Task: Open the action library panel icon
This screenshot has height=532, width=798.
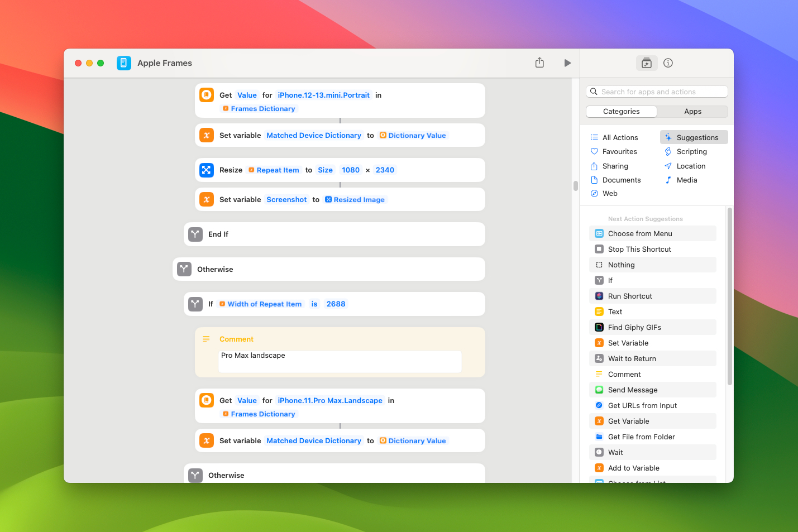Action: 647,63
